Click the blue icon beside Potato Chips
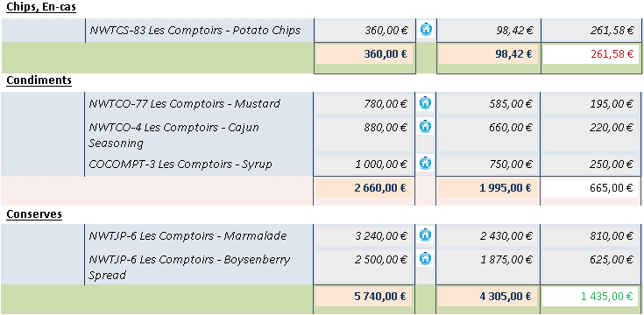The image size is (644, 315). (x=426, y=30)
